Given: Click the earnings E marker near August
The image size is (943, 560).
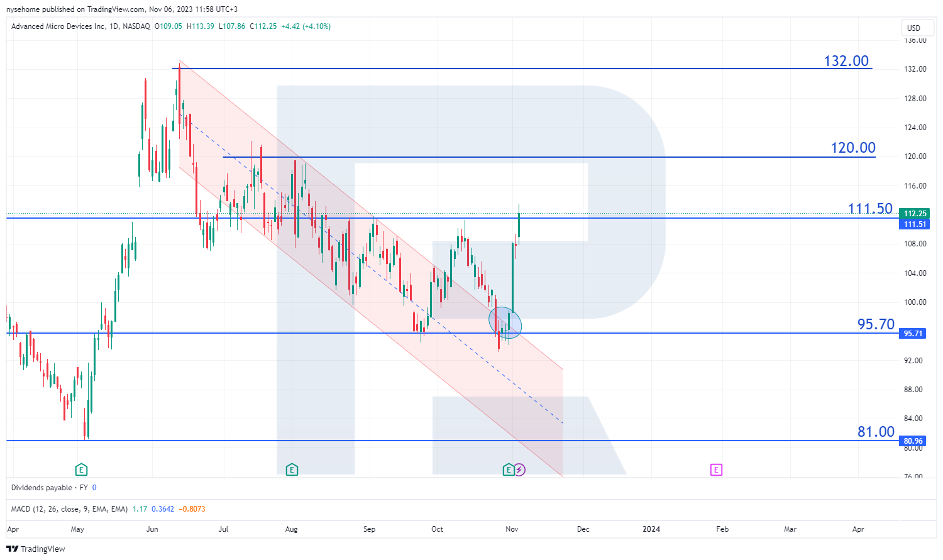Looking at the screenshot, I should point(292,469).
